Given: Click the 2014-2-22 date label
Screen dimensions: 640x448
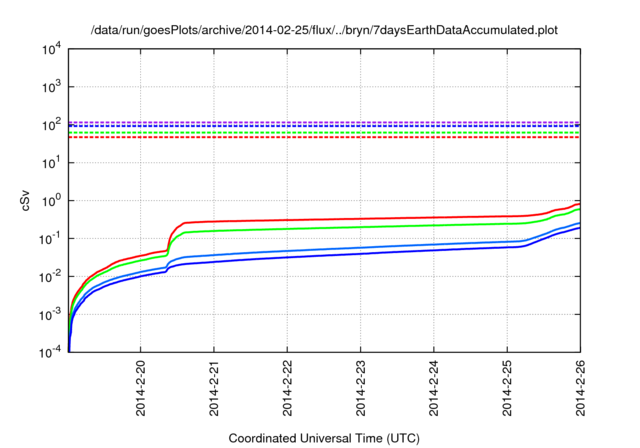Looking at the screenshot, I should (287, 388).
